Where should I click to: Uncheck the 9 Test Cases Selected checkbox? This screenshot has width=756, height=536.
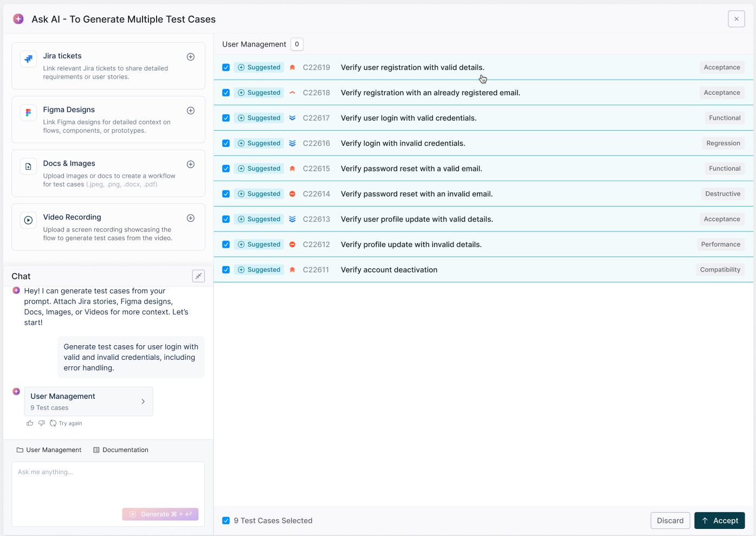225,520
